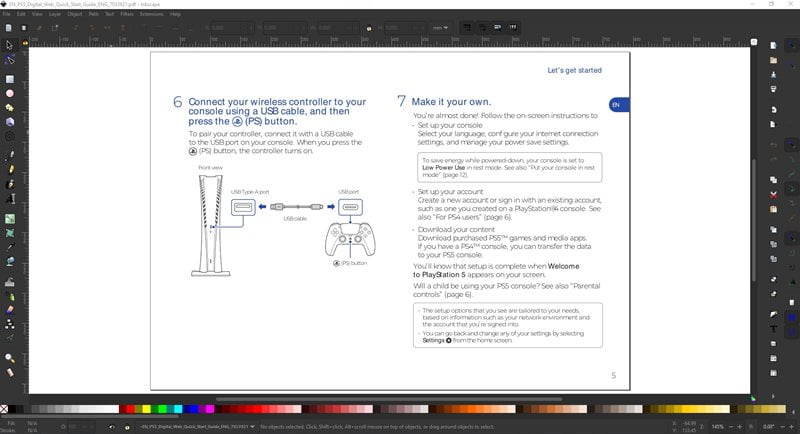Toggle snapping at top of snap bar
800x434 pixels.
[x=792, y=46]
